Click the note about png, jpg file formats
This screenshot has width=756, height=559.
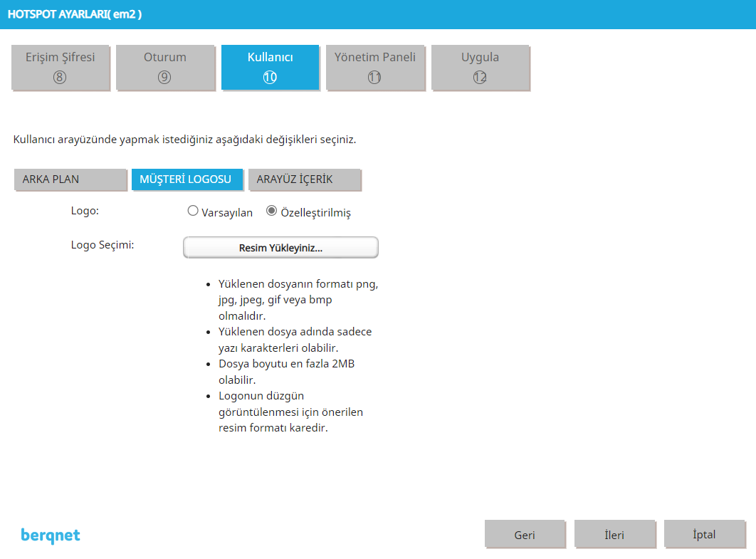click(x=298, y=300)
